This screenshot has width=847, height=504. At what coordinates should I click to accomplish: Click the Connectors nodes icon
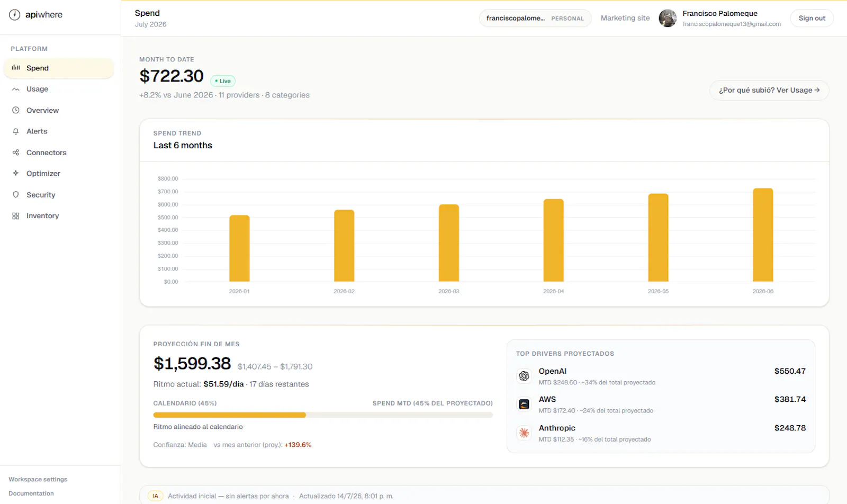(x=16, y=152)
